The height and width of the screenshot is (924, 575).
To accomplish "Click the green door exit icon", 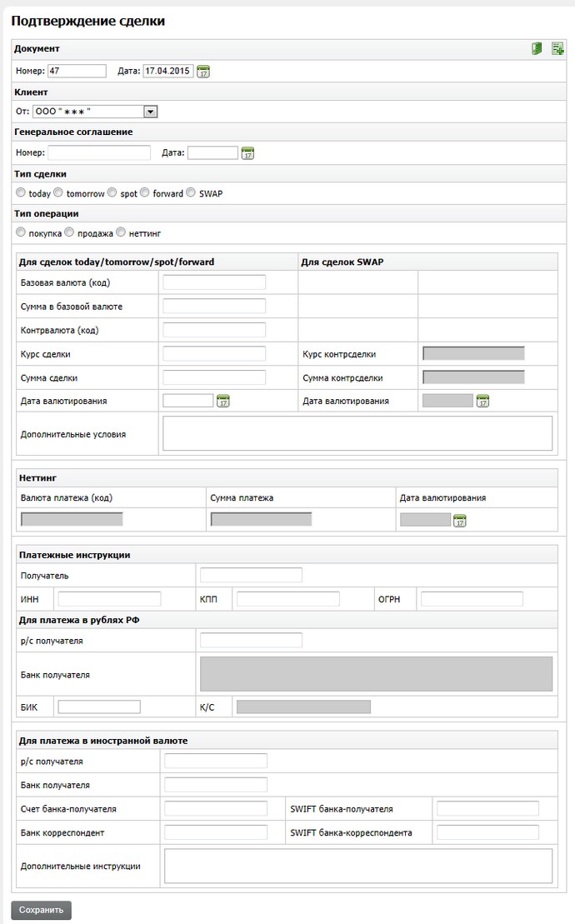I will point(536,48).
